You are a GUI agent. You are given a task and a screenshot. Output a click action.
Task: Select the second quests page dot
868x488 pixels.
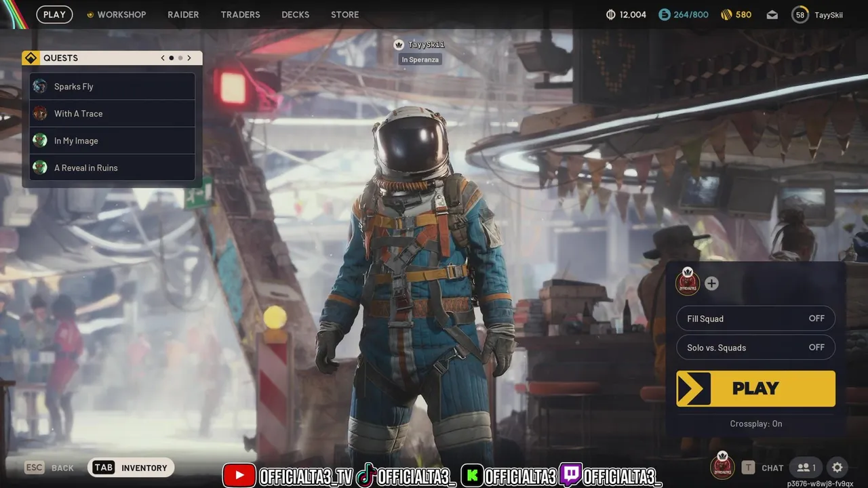(180, 58)
